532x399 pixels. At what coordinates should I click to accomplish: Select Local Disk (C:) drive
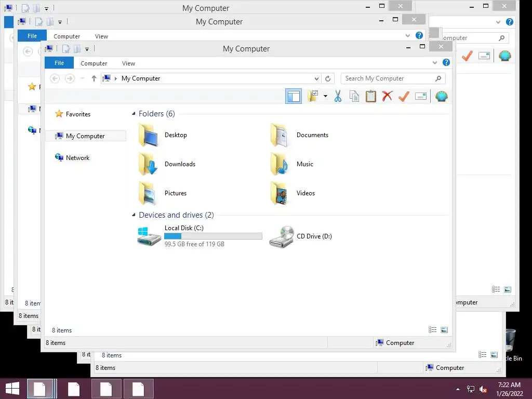coord(200,236)
